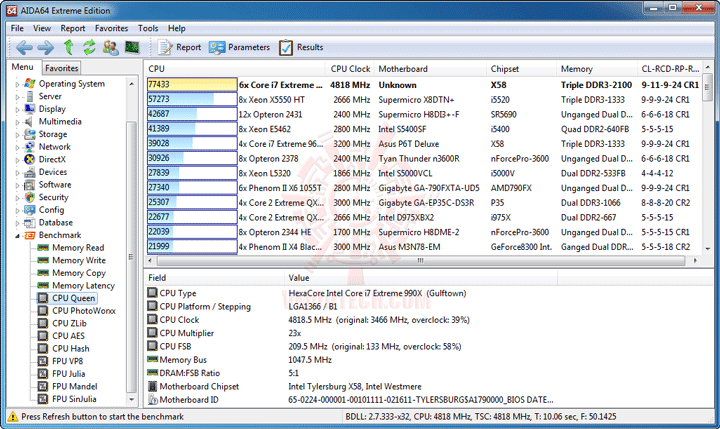Click the Operating System tree icon
Viewport: 720px width, 429px height.
point(29,84)
